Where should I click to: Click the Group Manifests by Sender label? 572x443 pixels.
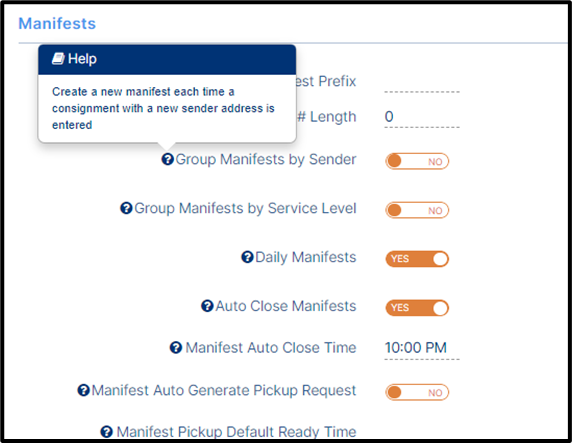pyautogui.click(x=266, y=159)
